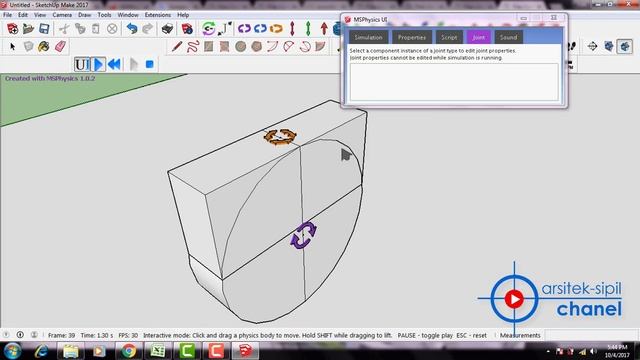
Task: Select the purple hinge joint tool
Action: pos(244,29)
